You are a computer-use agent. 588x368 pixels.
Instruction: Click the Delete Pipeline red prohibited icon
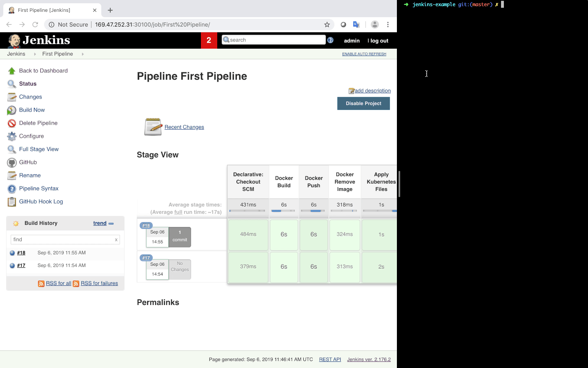pyautogui.click(x=12, y=123)
